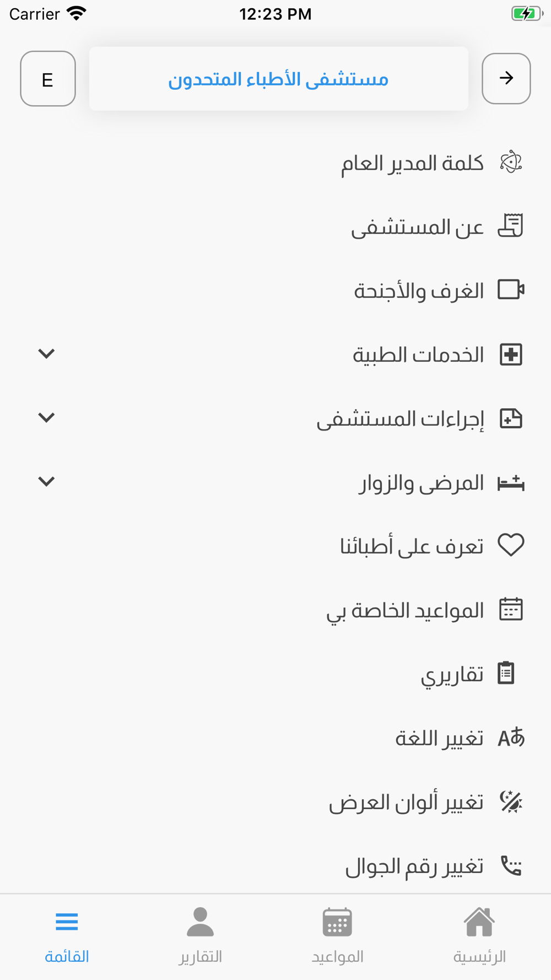Tap the heart icon for تعرف على أطبائنا
Image resolution: width=551 pixels, height=980 pixels.
pos(511,545)
